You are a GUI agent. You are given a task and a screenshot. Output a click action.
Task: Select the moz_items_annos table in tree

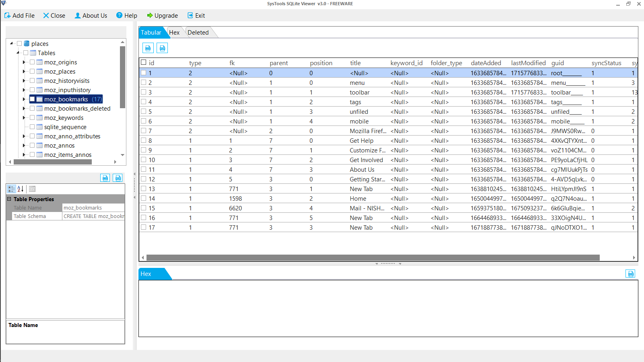[68, 154]
